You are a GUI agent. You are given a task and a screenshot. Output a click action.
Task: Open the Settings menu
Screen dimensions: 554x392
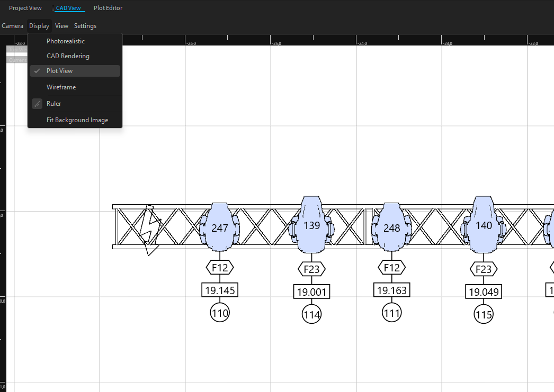[85, 26]
